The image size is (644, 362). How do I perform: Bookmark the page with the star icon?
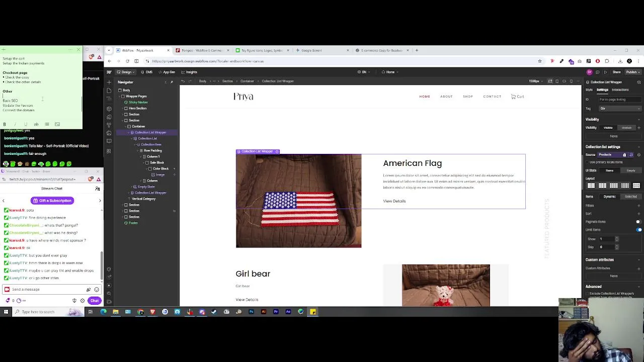coord(540,61)
